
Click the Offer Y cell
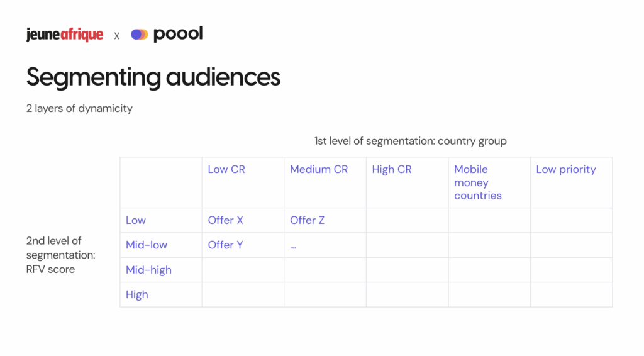pos(225,245)
